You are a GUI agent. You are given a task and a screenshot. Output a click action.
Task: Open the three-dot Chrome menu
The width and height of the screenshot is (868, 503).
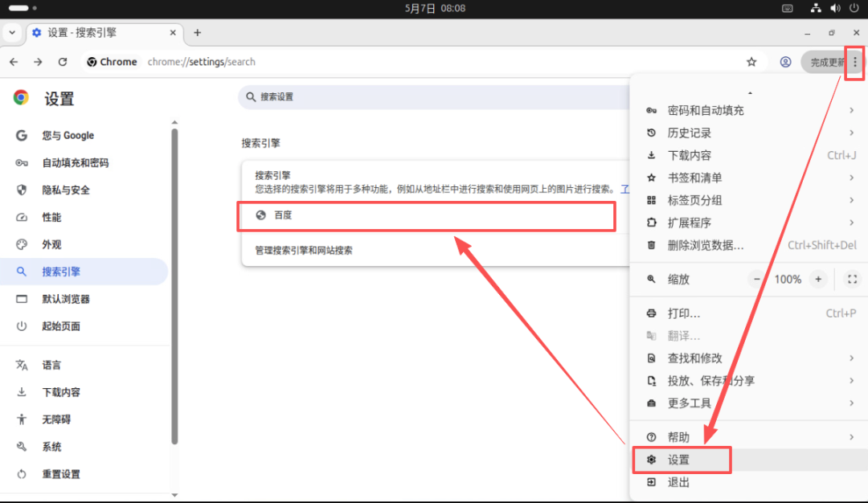(855, 62)
